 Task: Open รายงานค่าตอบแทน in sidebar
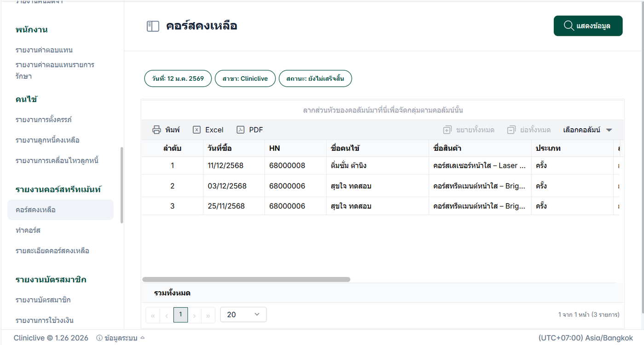pyautogui.click(x=44, y=50)
